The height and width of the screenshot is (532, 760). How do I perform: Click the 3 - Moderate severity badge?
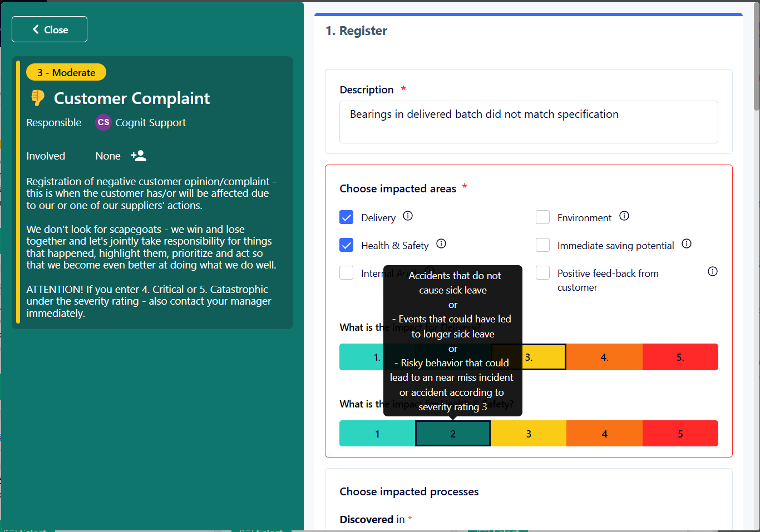tap(66, 72)
